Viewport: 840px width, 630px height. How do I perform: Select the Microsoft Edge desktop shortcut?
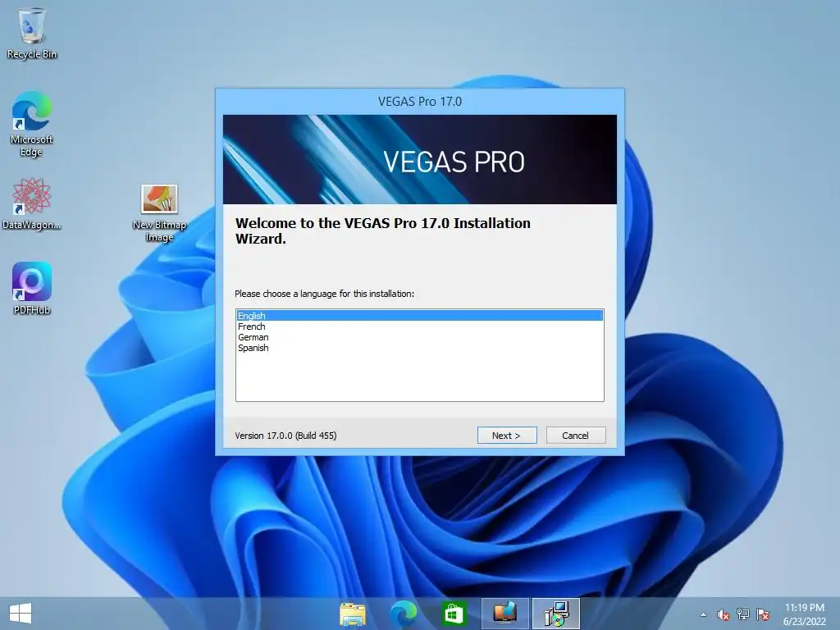31,123
